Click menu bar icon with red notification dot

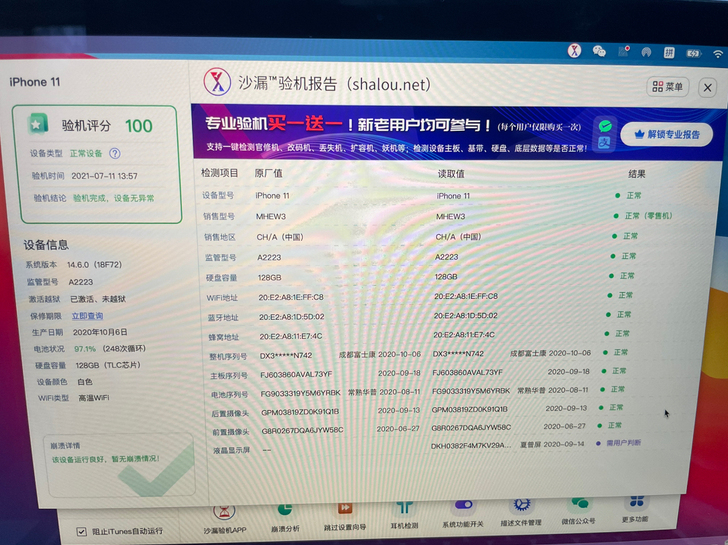[624, 51]
